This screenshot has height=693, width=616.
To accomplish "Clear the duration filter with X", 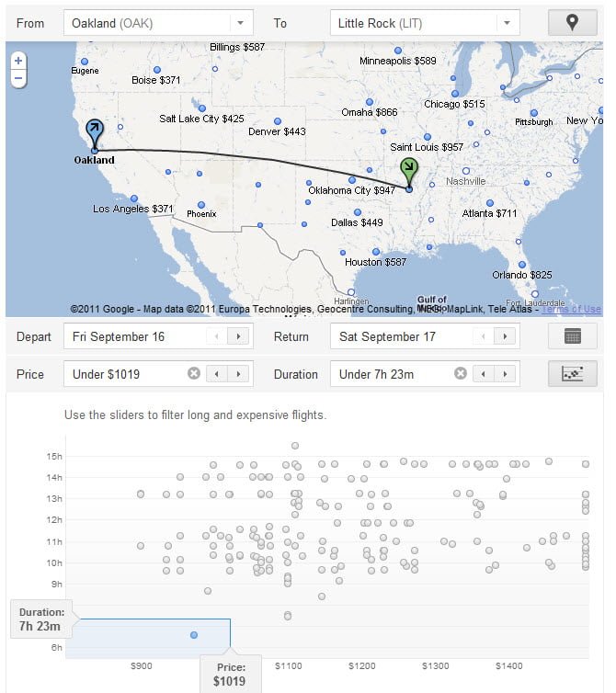I will click(x=461, y=374).
